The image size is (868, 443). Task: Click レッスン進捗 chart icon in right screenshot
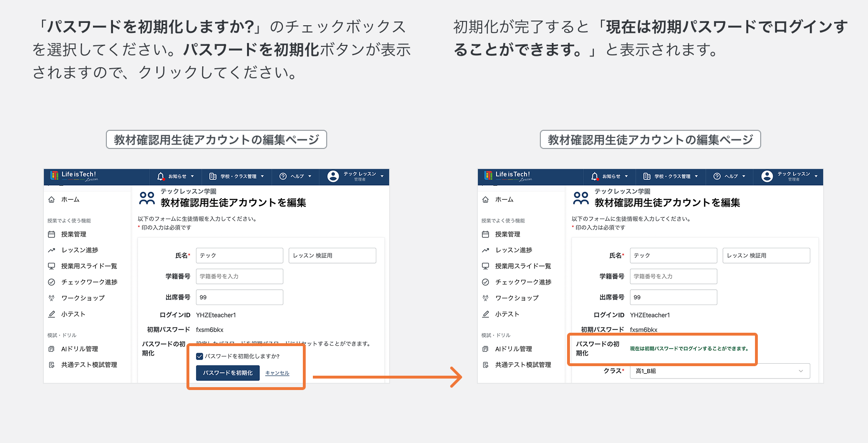[486, 250]
